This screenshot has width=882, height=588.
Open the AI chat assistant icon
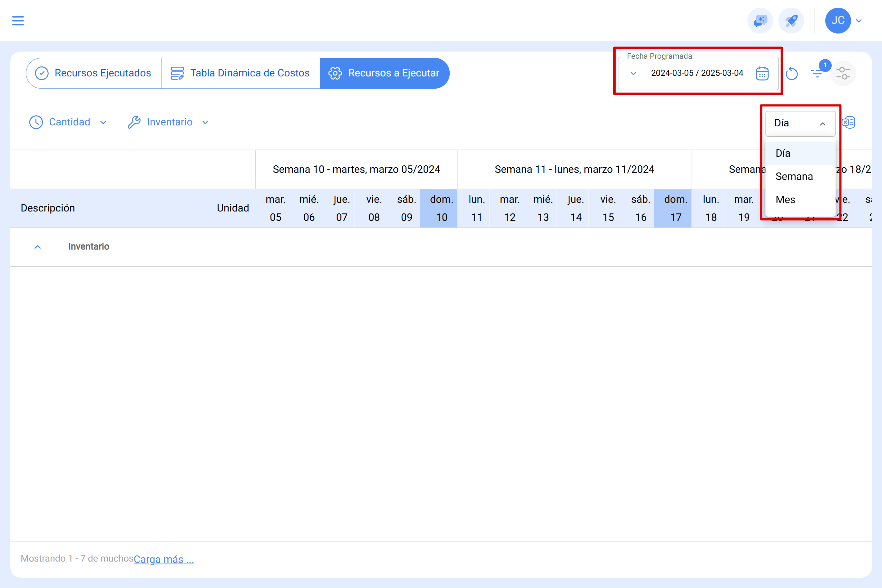tap(760, 21)
